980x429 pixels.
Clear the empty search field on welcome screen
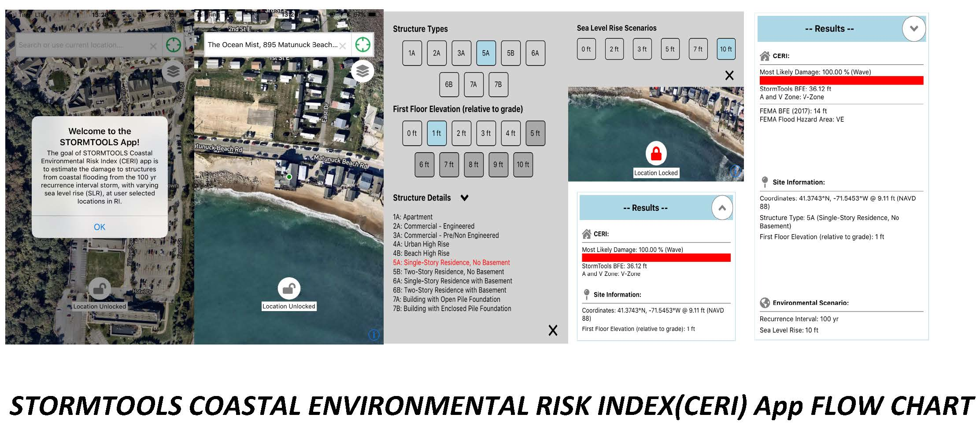[153, 46]
